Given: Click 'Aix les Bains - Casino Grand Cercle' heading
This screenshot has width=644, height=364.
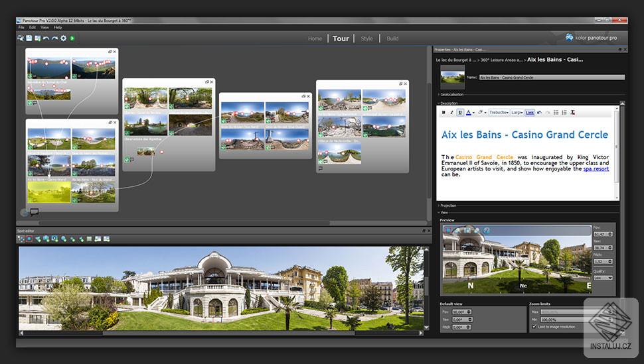Looking at the screenshot, I should coord(524,135).
